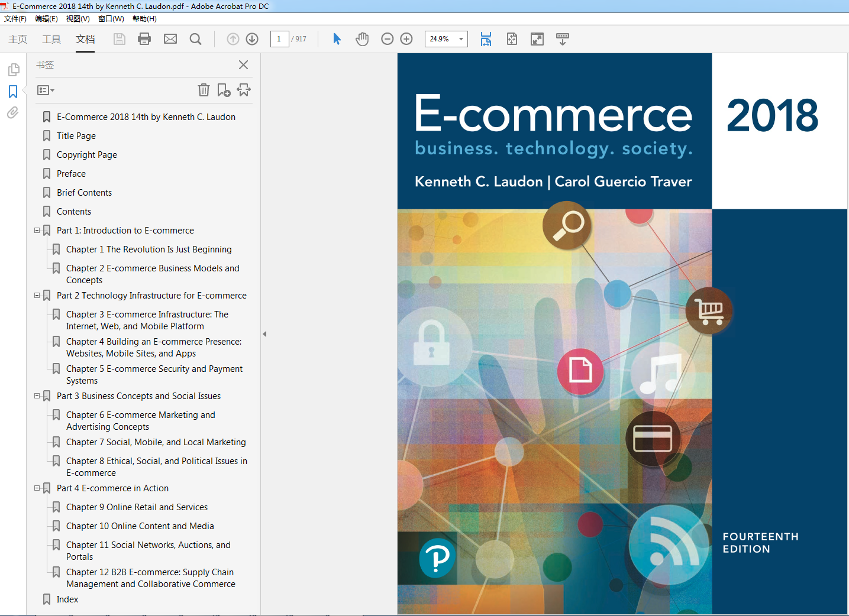Open the Find text magnifier icon
Screen dimensions: 849x616
point(195,39)
